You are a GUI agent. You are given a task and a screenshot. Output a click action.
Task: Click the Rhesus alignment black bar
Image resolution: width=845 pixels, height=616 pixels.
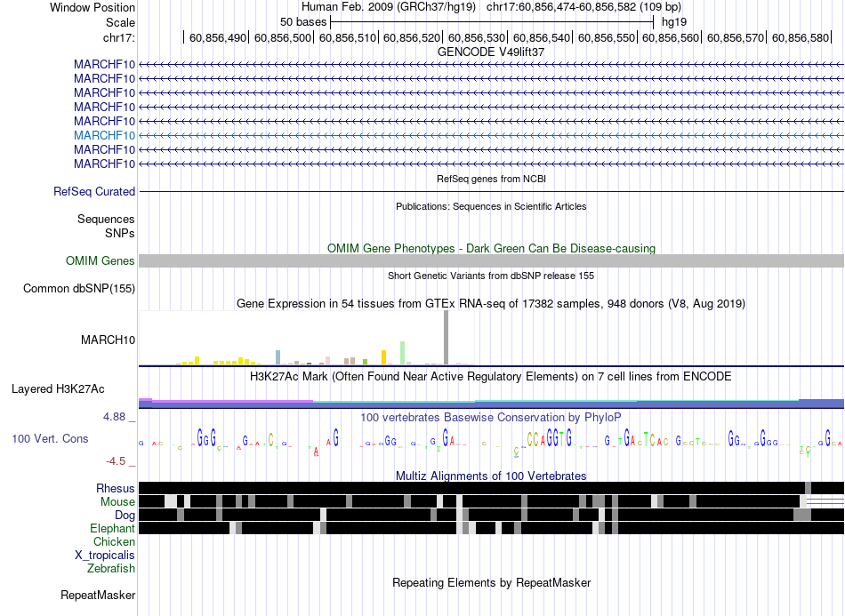click(491, 488)
